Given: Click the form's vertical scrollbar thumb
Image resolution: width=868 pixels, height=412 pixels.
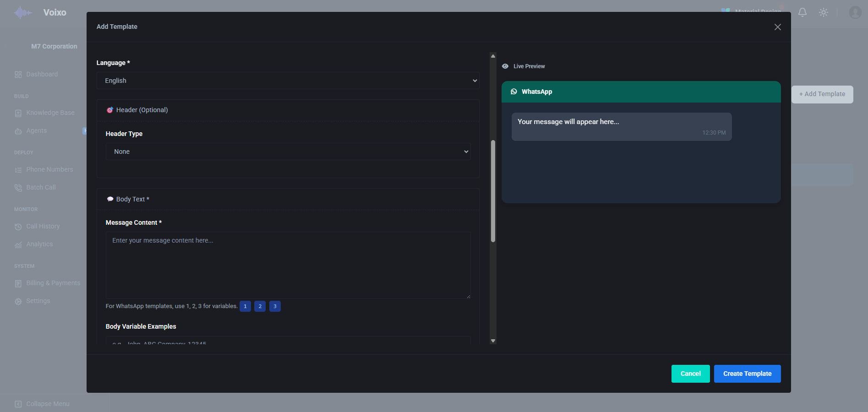Looking at the screenshot, I should point(493,190).
